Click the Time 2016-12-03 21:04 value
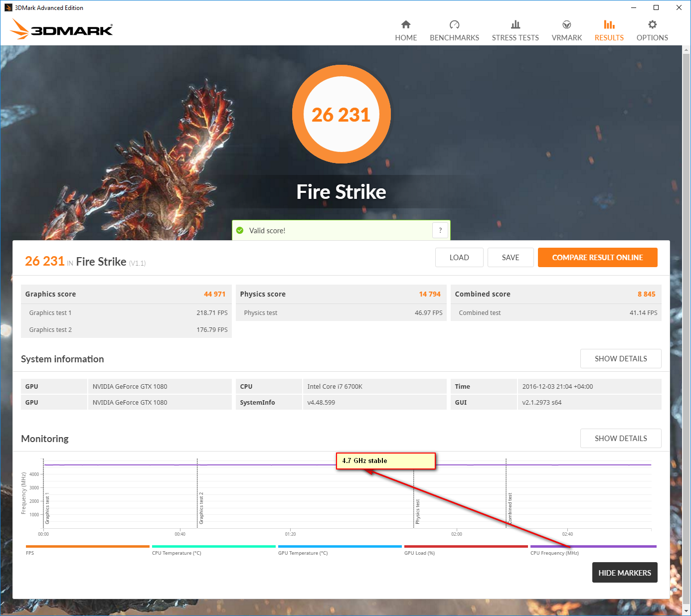Viewport: 691px width, 616px height. pyautogui.click(x=590, y=386)
